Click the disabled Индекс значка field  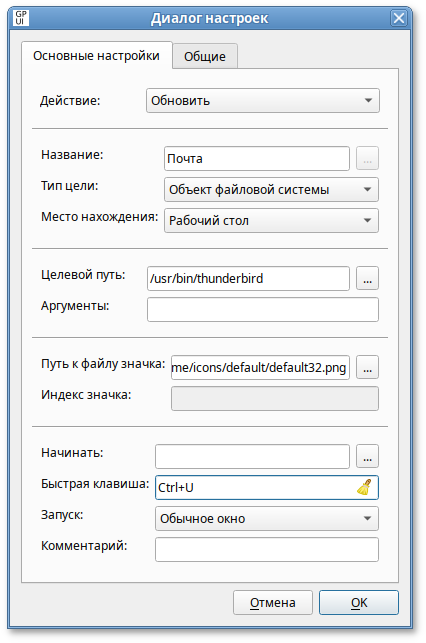[x=275, y=399]
